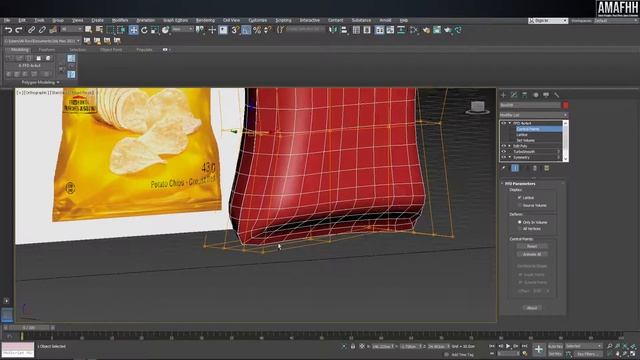This screenshot has height=360, width=640.
Task: Open the Graph Editors menu
Action: click(x=176, y=20)
